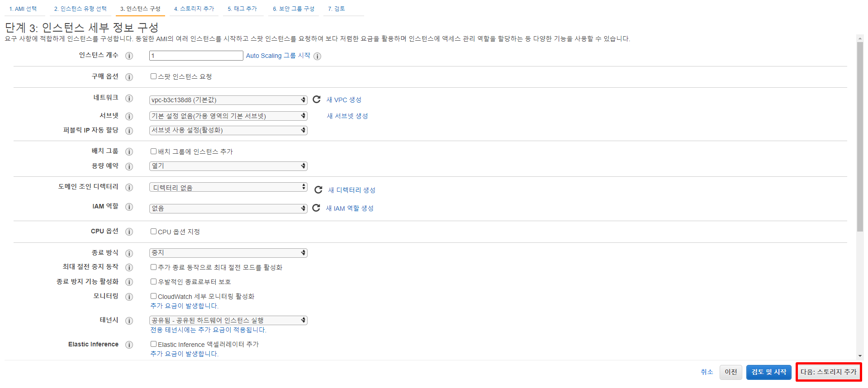Open the 용량 예약 dropdown
868x388 pixels.
coord(228,166)
